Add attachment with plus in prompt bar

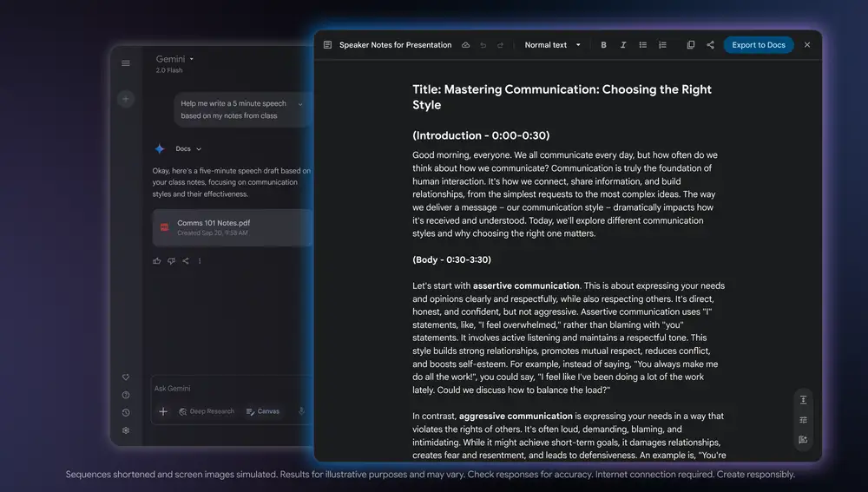tap(163, 411)
